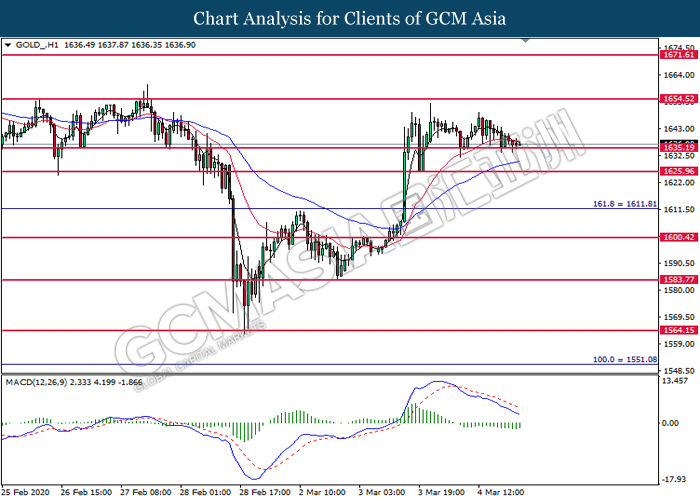Click the 28 Feb 01:00 time label
This screenshot has height=500, width=700.
click(205, 492)
